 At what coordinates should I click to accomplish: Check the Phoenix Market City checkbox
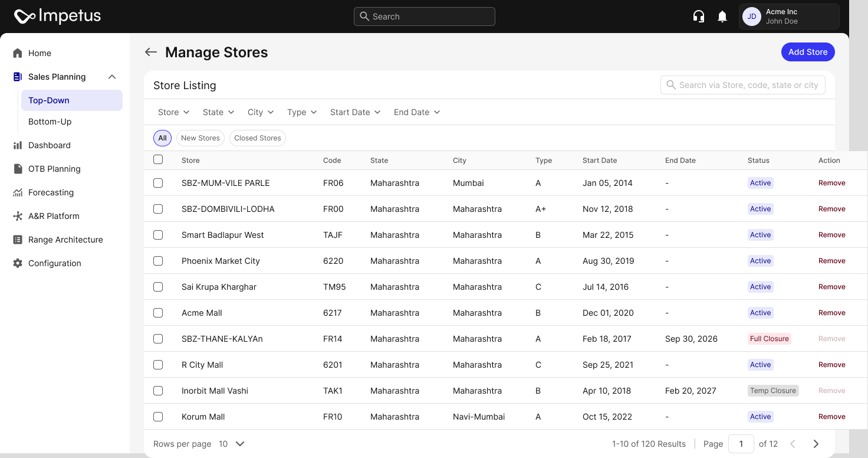(158, 261)
